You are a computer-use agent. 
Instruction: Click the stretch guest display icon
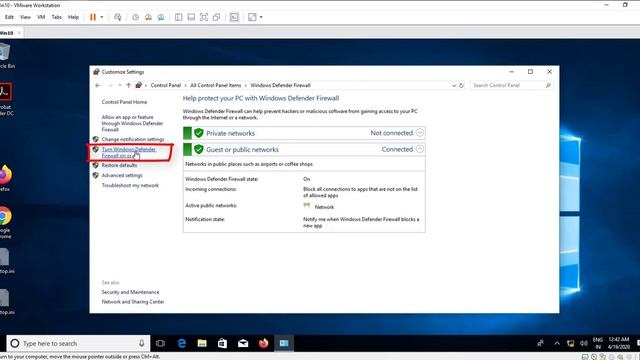tap(252, 17)
